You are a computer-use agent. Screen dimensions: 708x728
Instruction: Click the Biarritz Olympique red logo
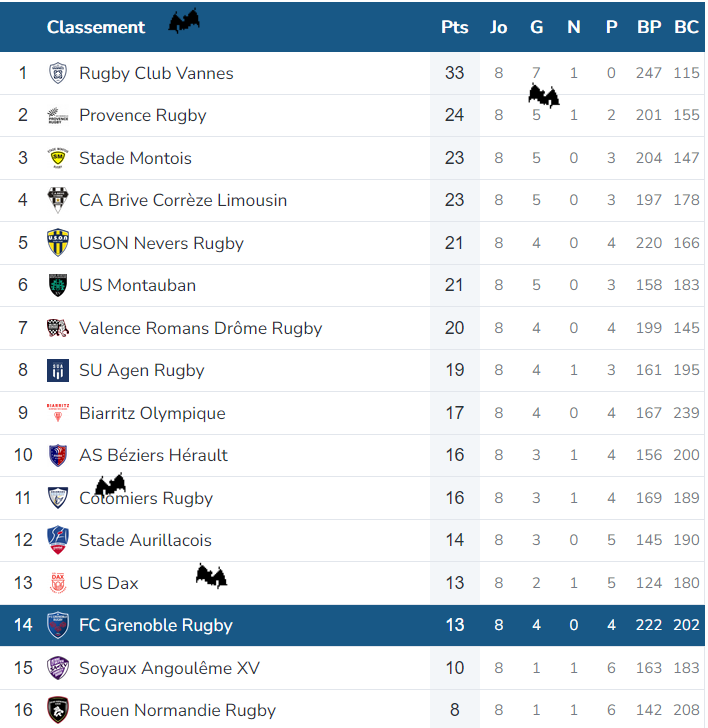[x=58, y=412]
